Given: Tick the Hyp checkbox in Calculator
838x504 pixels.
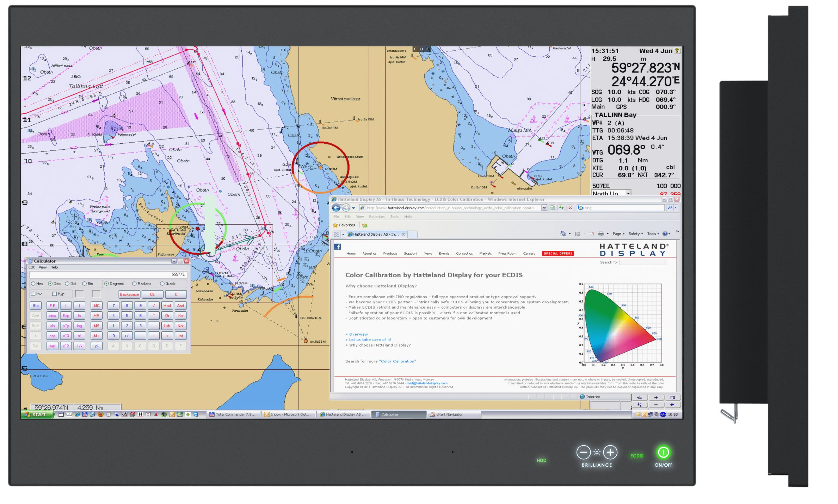Looking at the screenshot, I should pos(54,294).
